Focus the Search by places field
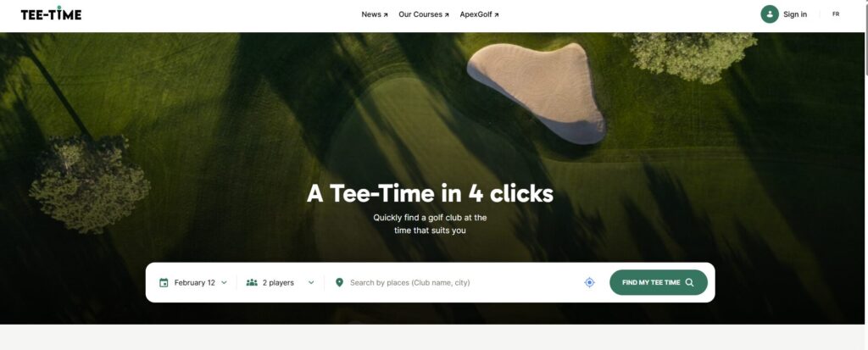 point(458,283)
